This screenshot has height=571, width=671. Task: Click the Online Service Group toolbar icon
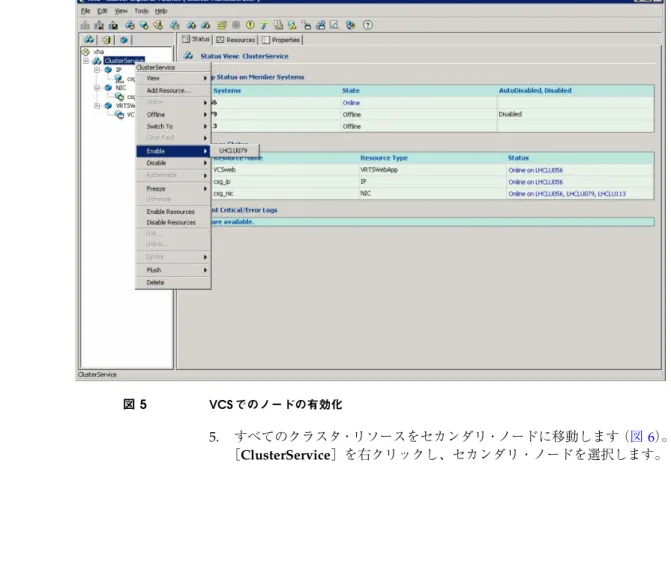pyautogui.click(x=191, y=25)
